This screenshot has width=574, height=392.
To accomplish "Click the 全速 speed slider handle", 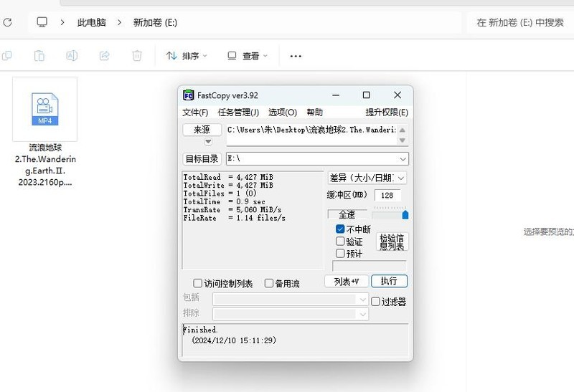I will (405, 215).
